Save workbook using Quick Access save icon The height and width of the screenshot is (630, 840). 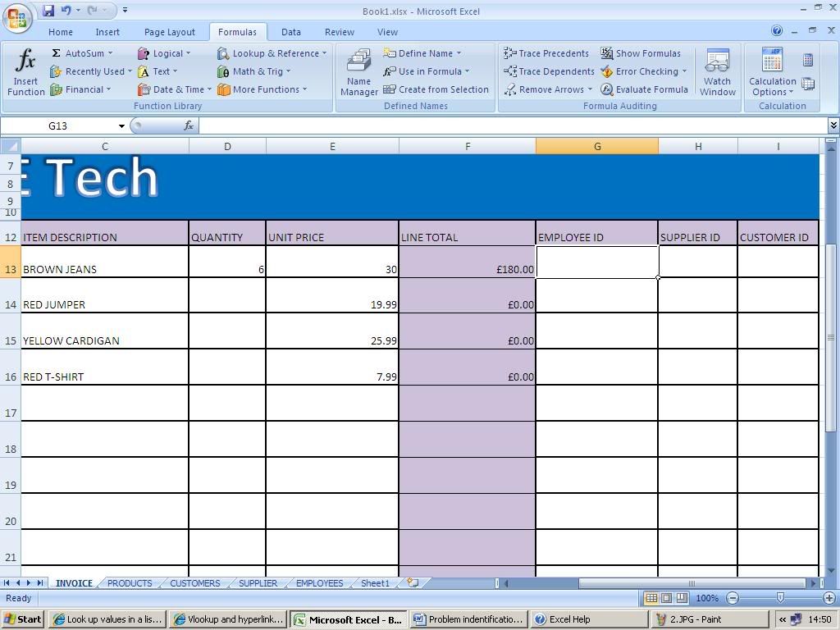[48, 10]
